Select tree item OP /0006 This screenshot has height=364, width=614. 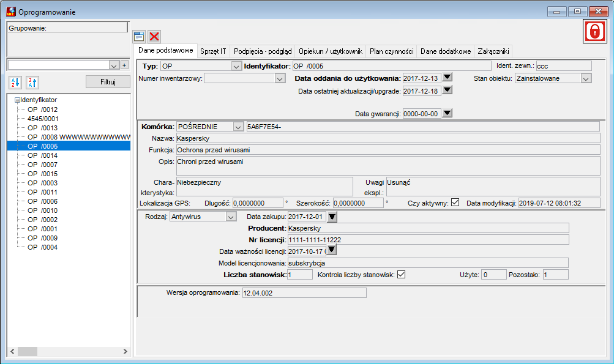42,201
